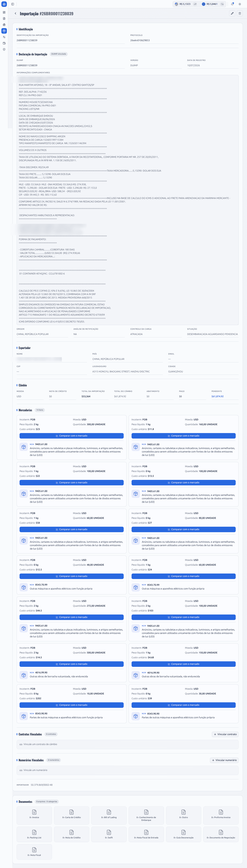Image resolution: width=247 pixels, height=868 pixels.
Task: Click the box icon of the $11.8 item
Action: pyautogui.click(x=136, y=447)
